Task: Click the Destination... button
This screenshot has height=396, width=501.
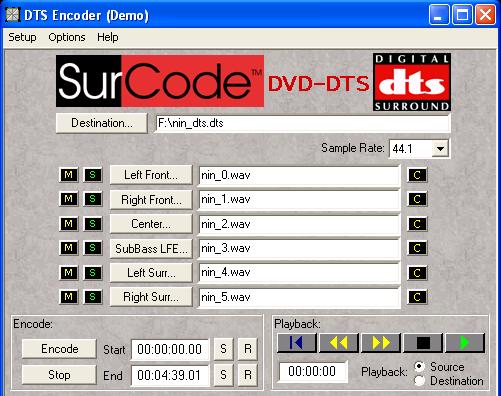Action: click(102, 123)
